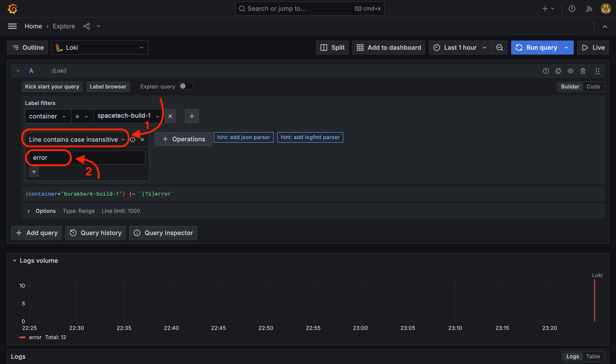This screenshot has width=616, height=364.
Task: Click the share icon next to Explore
Action: click(86, 26)
